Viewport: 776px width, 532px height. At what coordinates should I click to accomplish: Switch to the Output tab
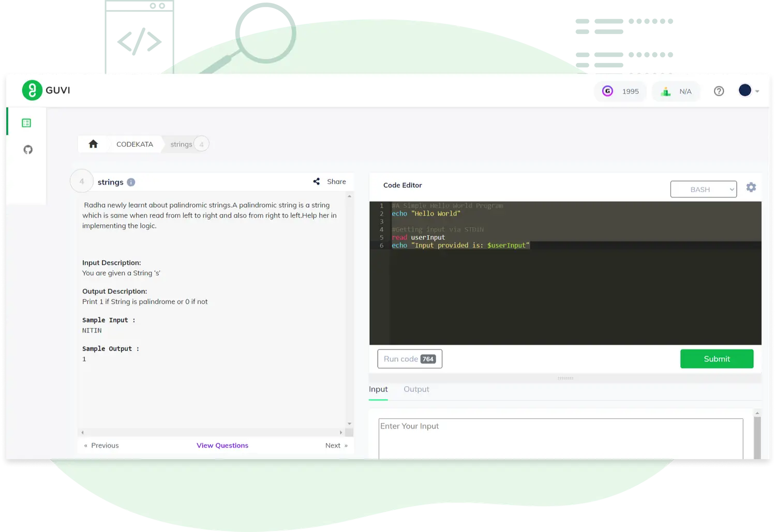pos(416,389)
